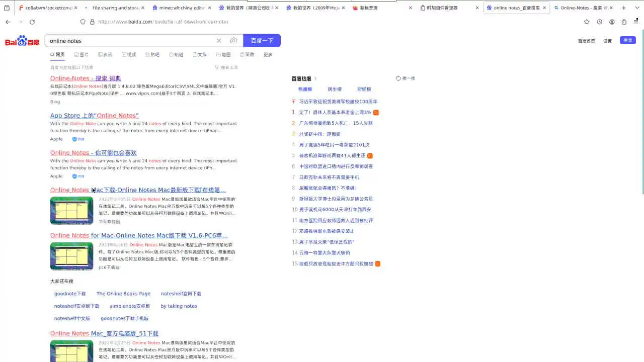Viewport: 644px width, 362px height.
Task: Click the padlock site info icon
Action: pyautogui.click(x=92, y=22)
